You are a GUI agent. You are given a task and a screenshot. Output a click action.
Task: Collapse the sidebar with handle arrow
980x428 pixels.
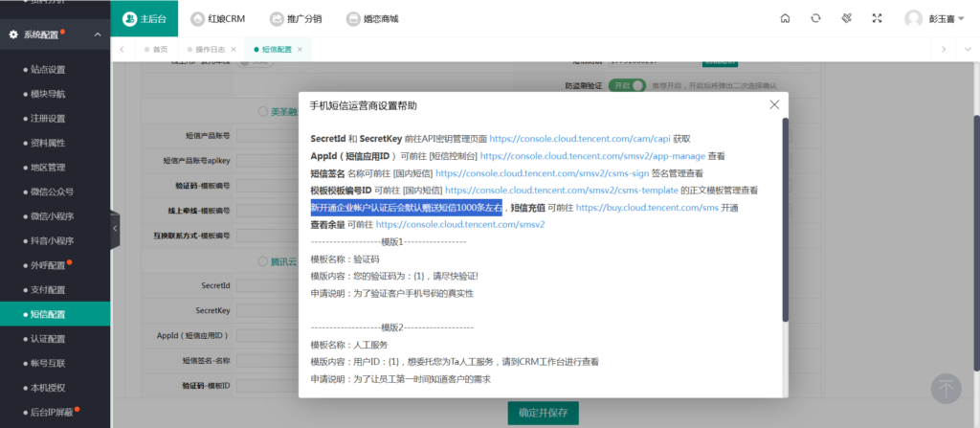pyautogui.click(x=115, y=229)
